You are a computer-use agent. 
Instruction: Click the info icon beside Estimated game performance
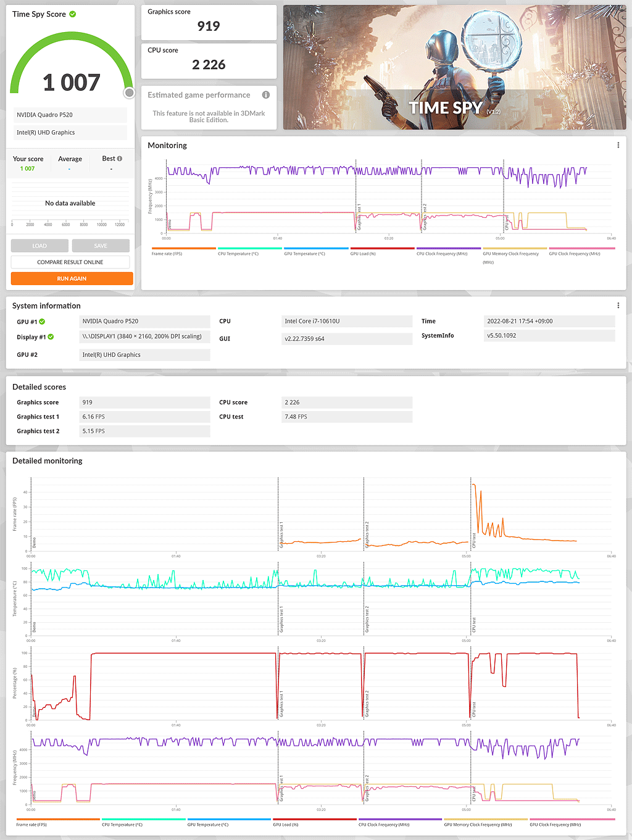[266, 95]
